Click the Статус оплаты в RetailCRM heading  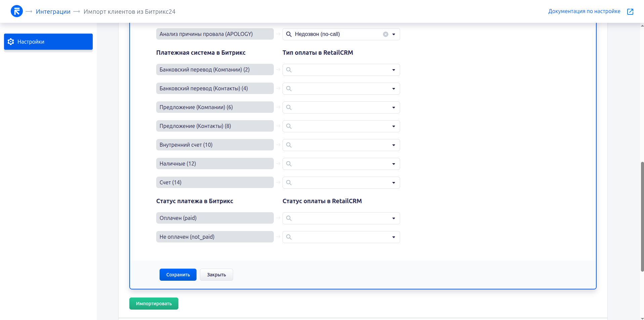tap(322, 201)
